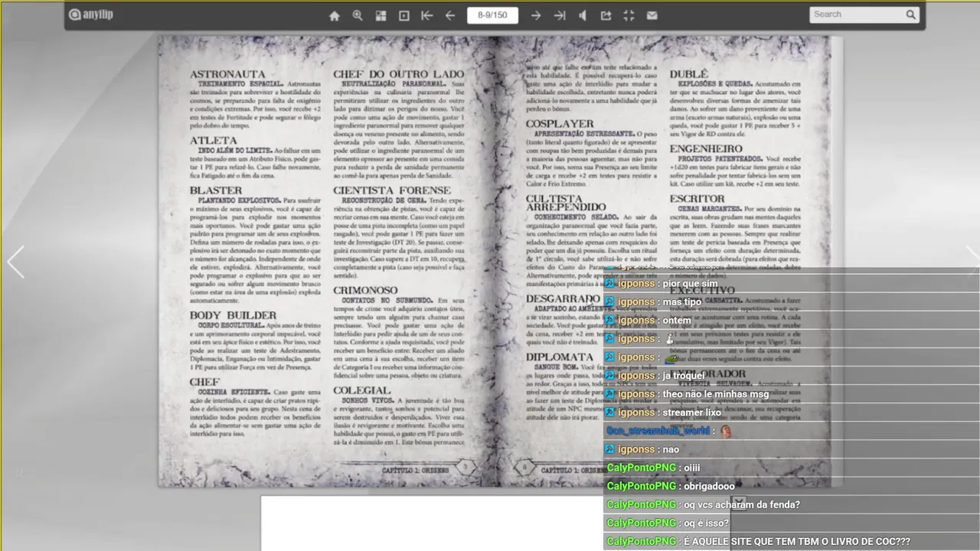The image size is (980, 551).
Task: Toggle the flipbook sound
Action: tap(583, 15)
